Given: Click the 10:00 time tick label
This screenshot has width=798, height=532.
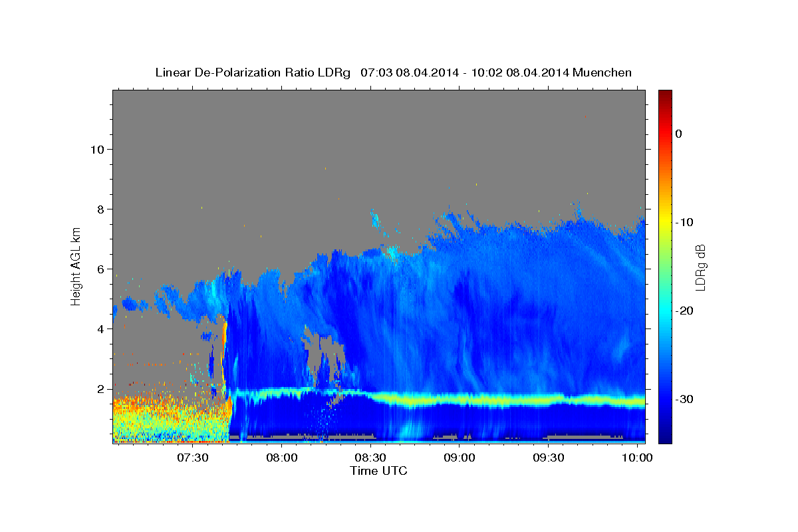Looking at the screenshot, I should tap(637, 458).
